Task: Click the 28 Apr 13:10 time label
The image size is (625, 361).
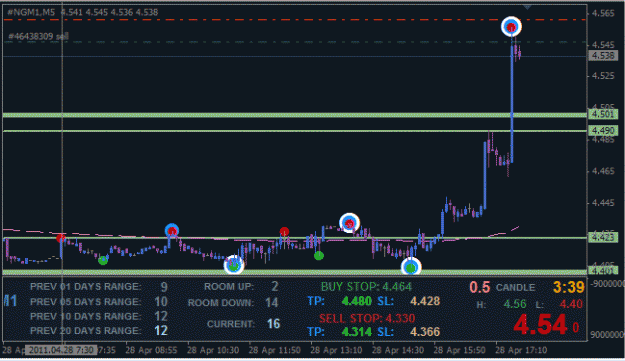Action: click(x=336, y=350)
